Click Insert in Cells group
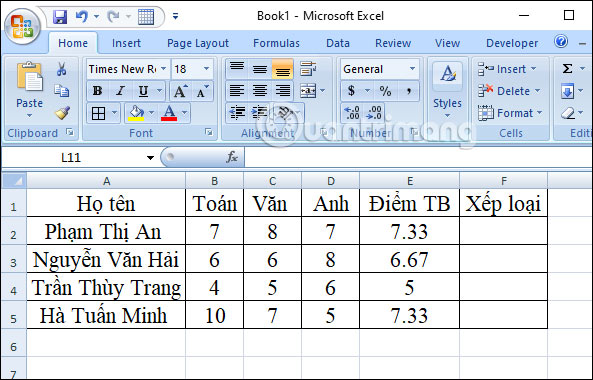This screenshot has height=380, width=593. point(507,69)
